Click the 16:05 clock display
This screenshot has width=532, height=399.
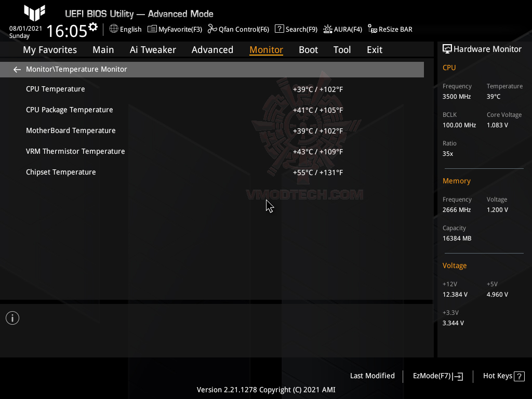click(67, 31)
